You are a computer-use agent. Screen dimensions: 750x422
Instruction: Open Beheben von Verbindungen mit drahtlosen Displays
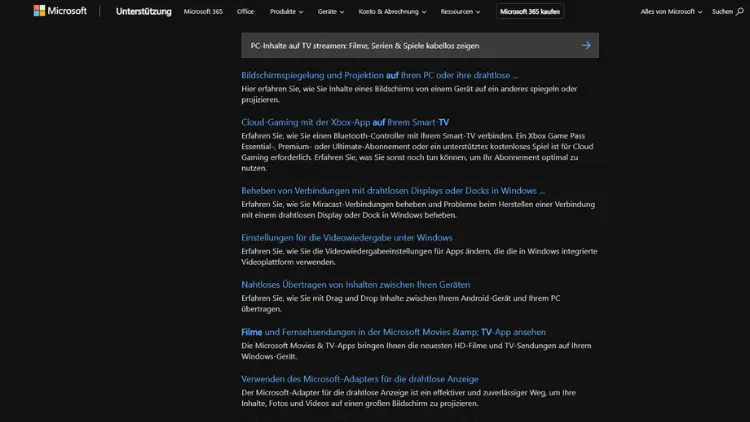(393, 190)
